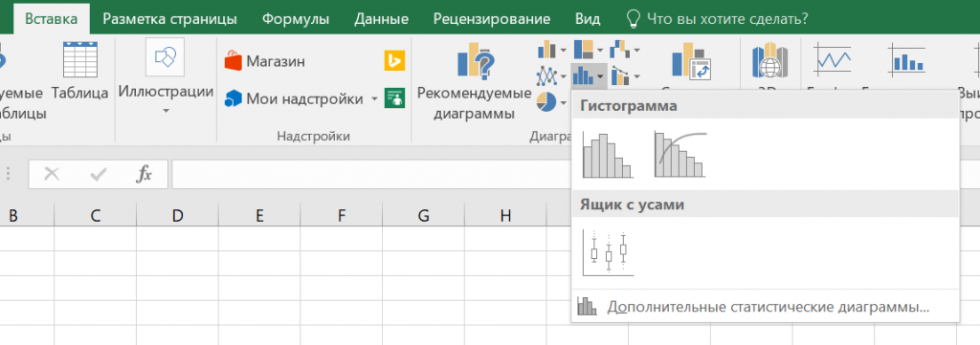The image size is (980, 345).
Task: Select the Box and Whisker chart thumbnail
Action: pos(608,252)
